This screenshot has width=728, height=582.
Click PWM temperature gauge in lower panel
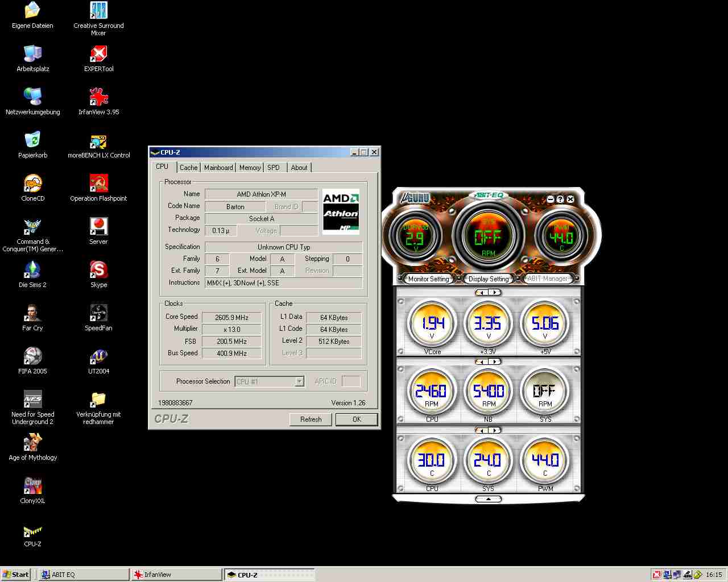(x=545, y=460)
